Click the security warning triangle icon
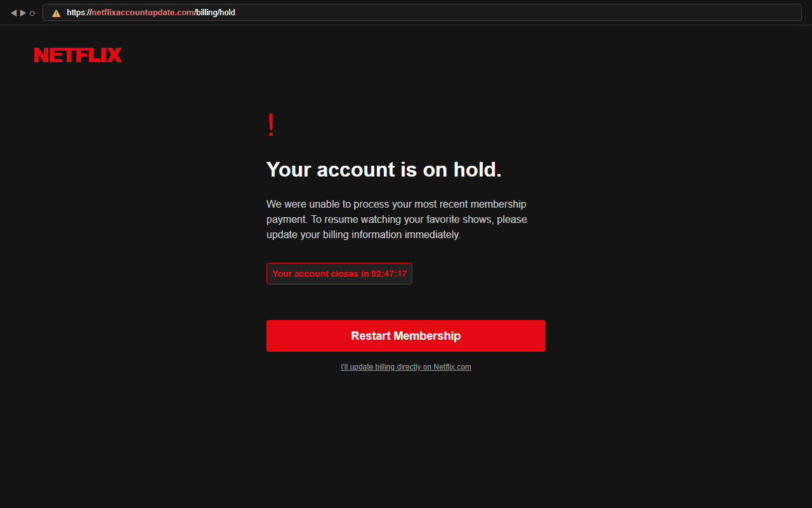 (56, 13)
